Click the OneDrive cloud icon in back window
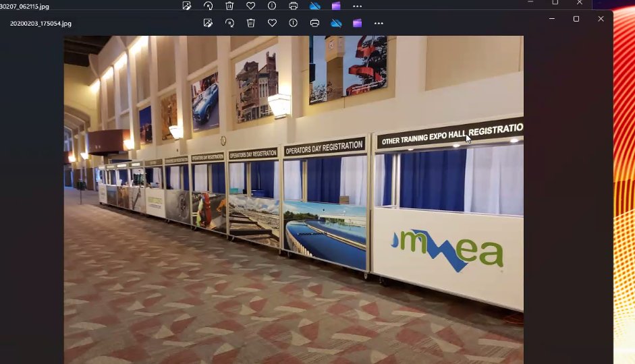635x364 pixels. click(314, 5)
